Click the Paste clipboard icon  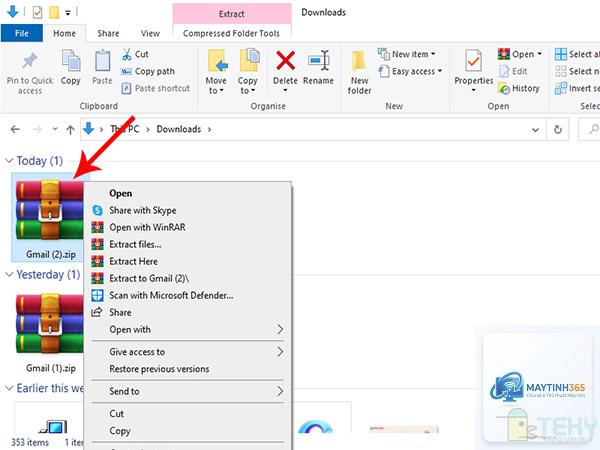point(103,61)
